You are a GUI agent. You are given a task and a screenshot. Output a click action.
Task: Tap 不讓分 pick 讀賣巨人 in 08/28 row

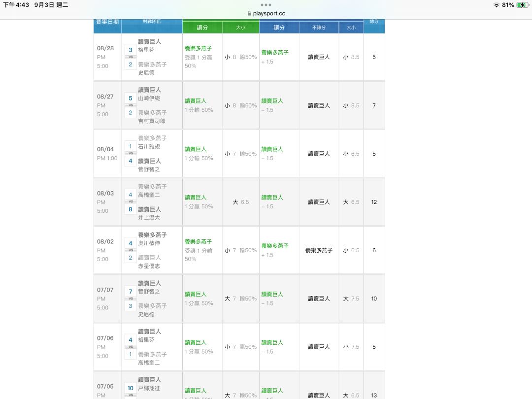pos(319,57)
